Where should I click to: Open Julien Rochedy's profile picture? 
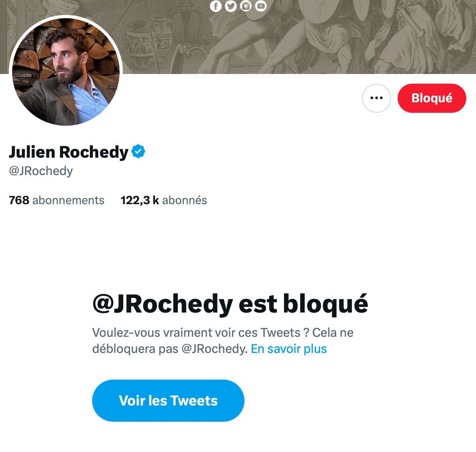pyautogui.click(x=65, y=71)
